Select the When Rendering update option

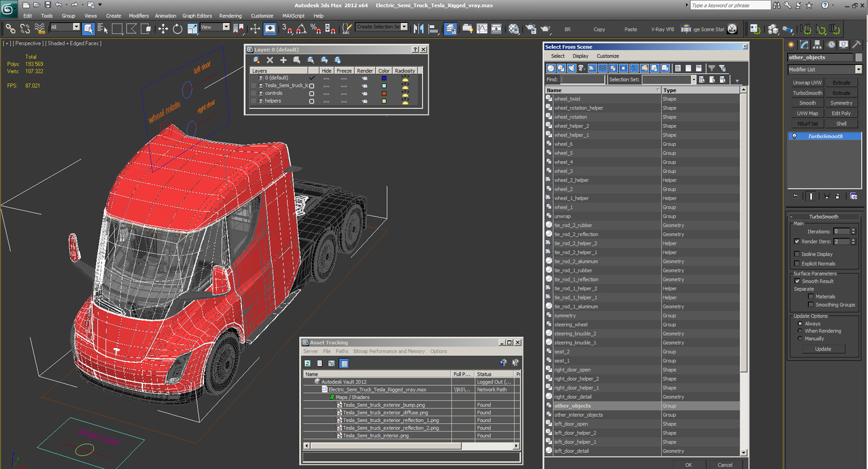point(800,331)
